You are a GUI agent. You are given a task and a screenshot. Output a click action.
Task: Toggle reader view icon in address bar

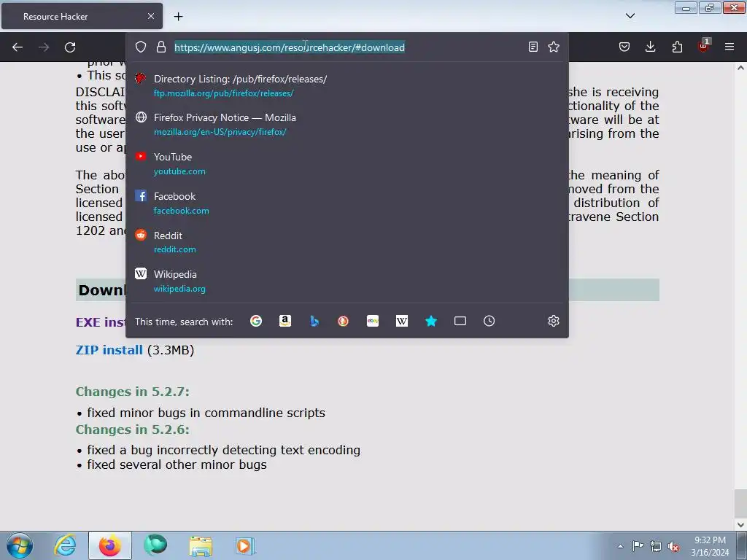(533, 47)
